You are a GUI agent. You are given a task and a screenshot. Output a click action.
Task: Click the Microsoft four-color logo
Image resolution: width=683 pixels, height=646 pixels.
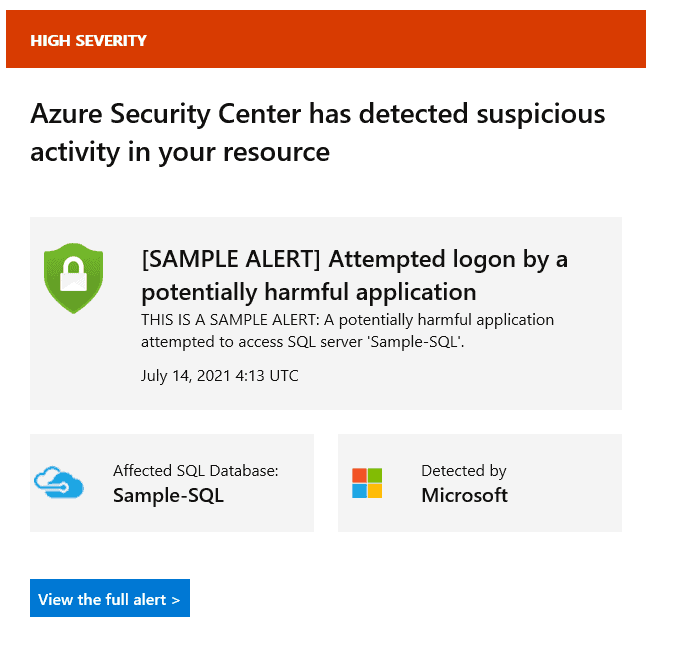click(367, 483)
